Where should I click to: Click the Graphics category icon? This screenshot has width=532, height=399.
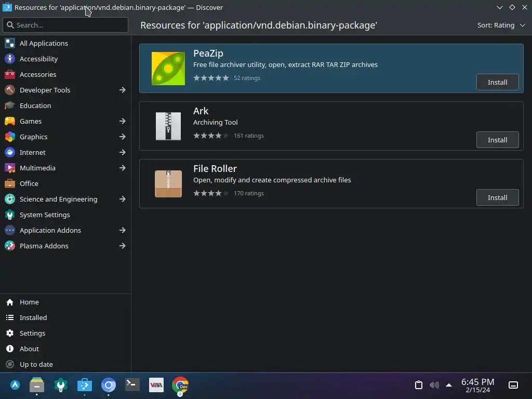[x=10, y=137]
